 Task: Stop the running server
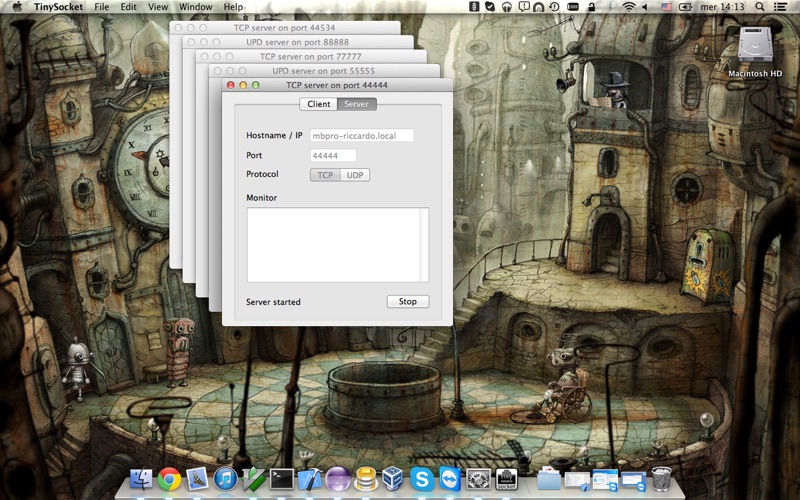[408, 302]
